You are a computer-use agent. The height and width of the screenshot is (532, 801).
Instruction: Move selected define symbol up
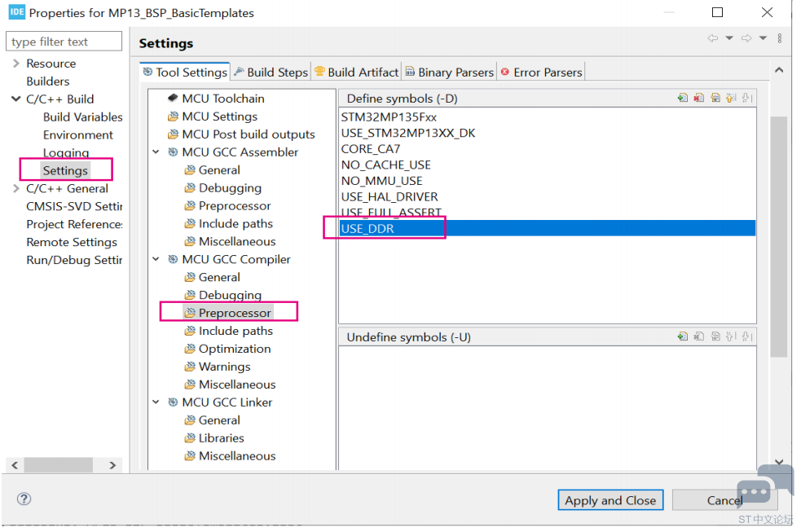pos(731,98)
